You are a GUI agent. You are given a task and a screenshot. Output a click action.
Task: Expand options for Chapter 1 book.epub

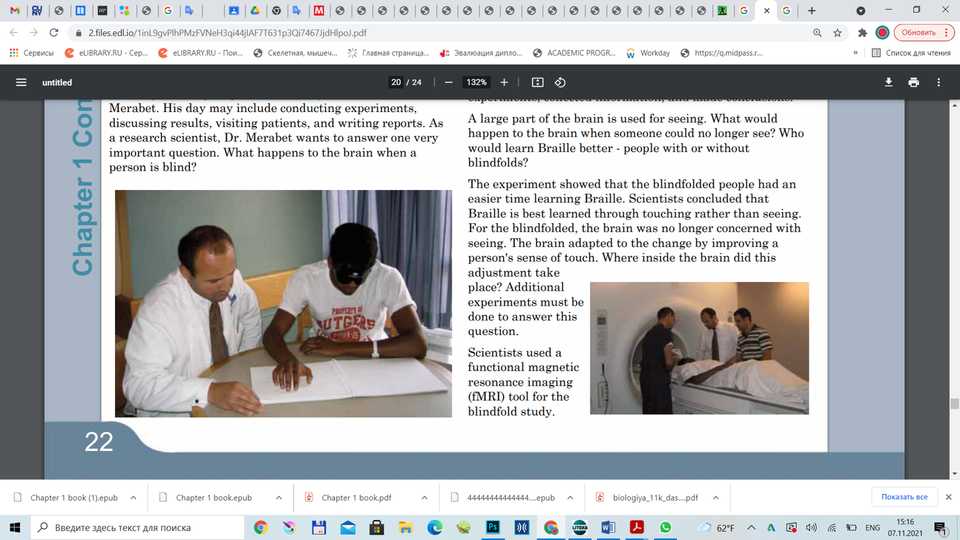tap(279, 498)
